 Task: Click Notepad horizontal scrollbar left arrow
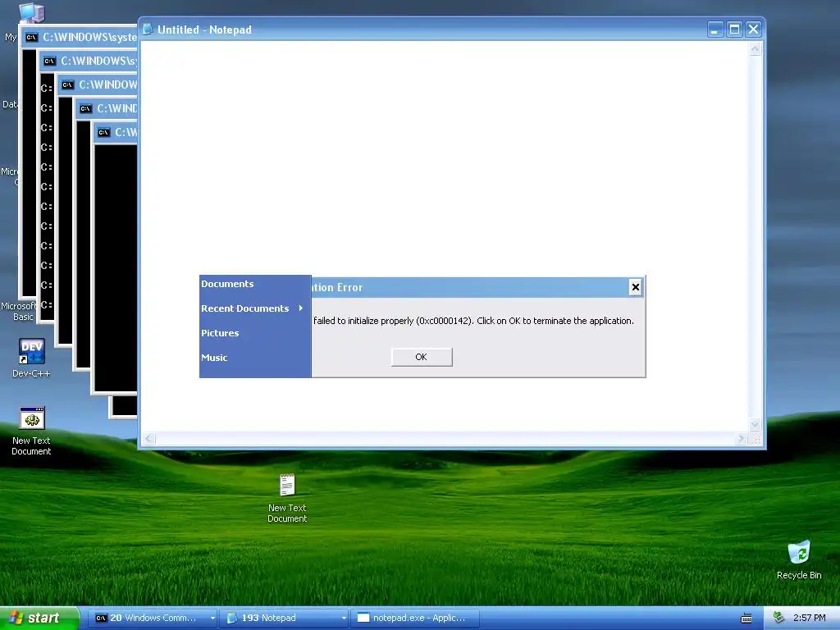coord(149,439)
